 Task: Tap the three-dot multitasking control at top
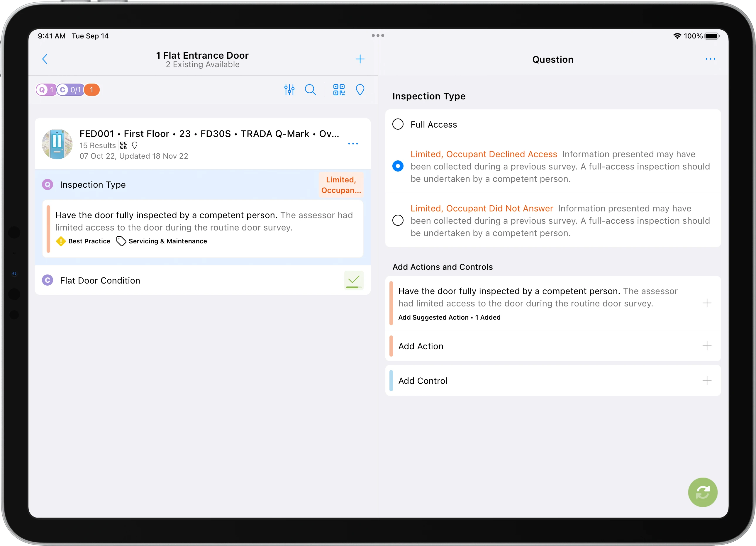378,35
